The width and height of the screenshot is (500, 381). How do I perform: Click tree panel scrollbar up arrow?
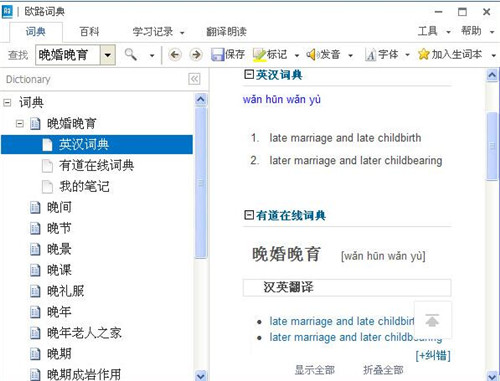tap(201, 99)
